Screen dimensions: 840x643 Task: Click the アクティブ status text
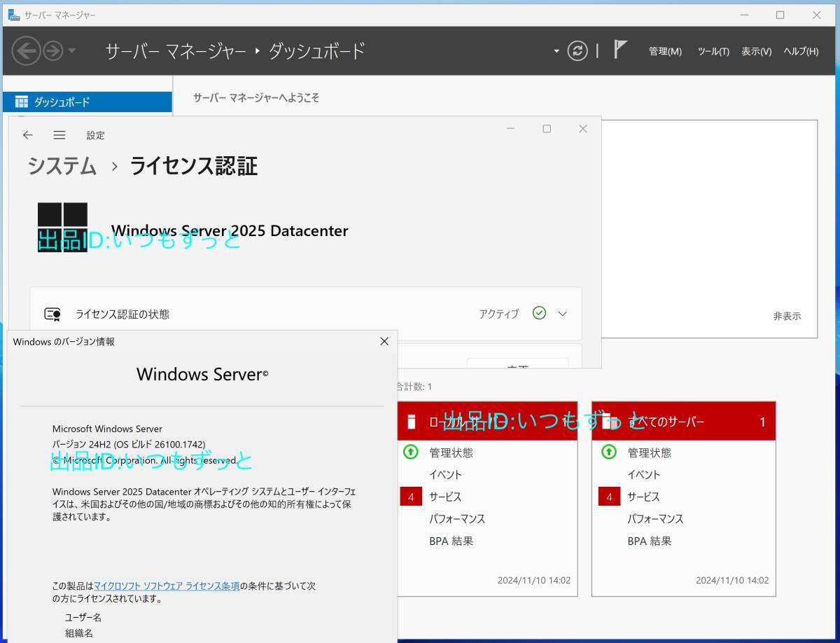(498, 314)
